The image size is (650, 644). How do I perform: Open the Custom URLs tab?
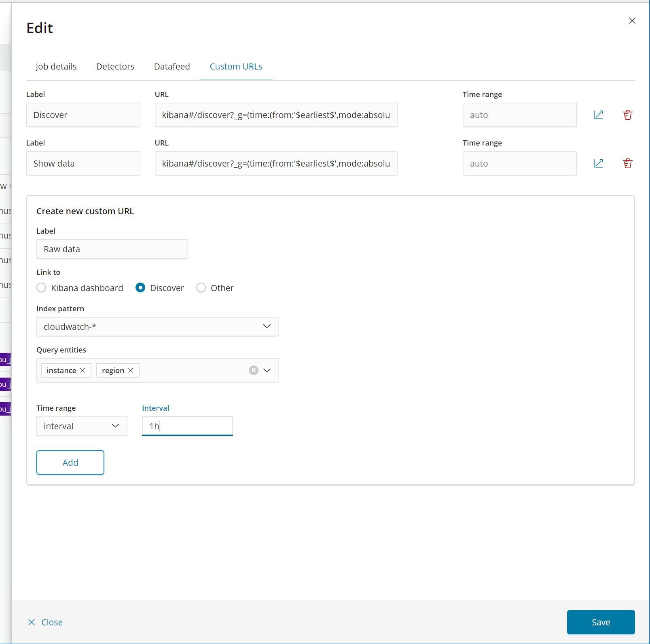tap(236, 66)
